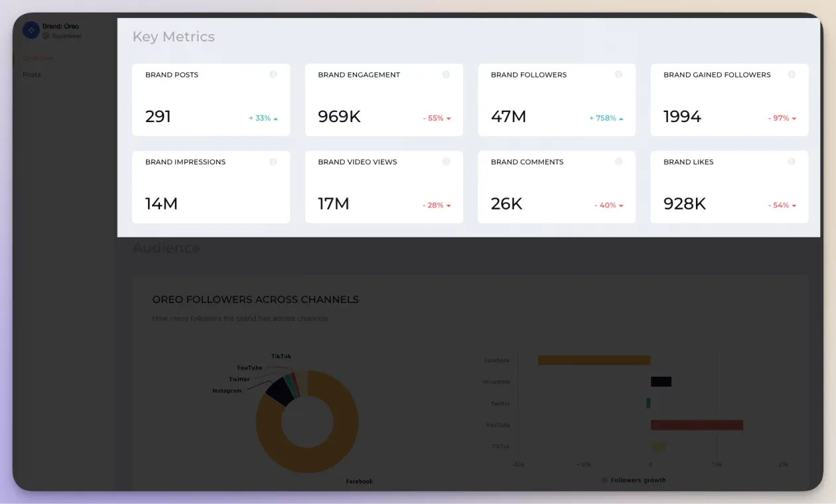This screenshot has height=504, width=836.
Task: Click the BRAND GAINED FOLLOWERS card title
Action: pos(717,75)
